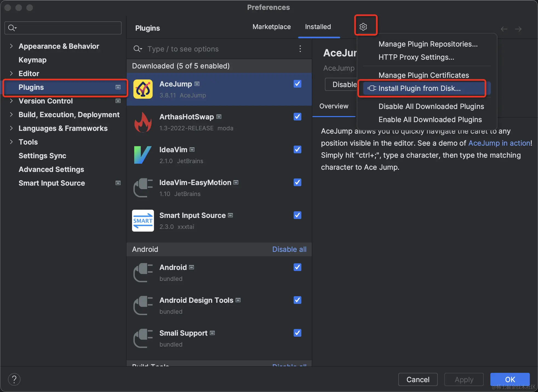Uncheck the ArthasHotSwap plugin checkbox
This screenshot has width=538, height=392.
point(297,117)
